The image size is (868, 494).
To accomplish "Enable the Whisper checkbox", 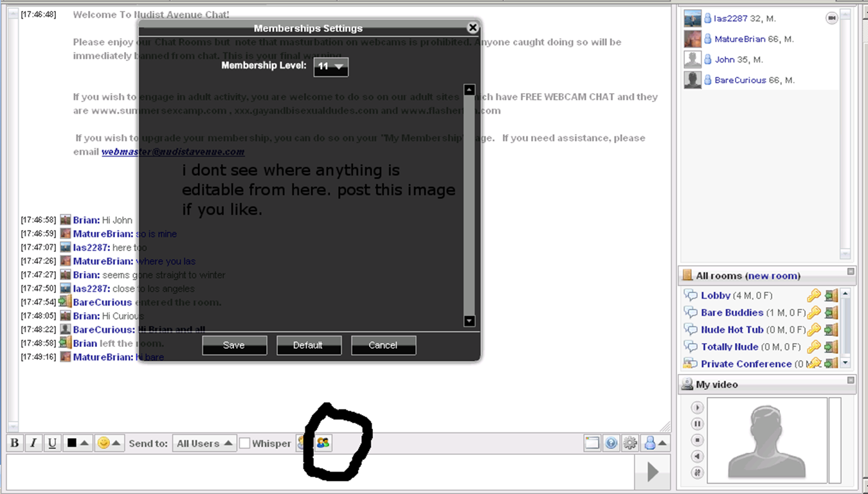I will click(245, 443).
